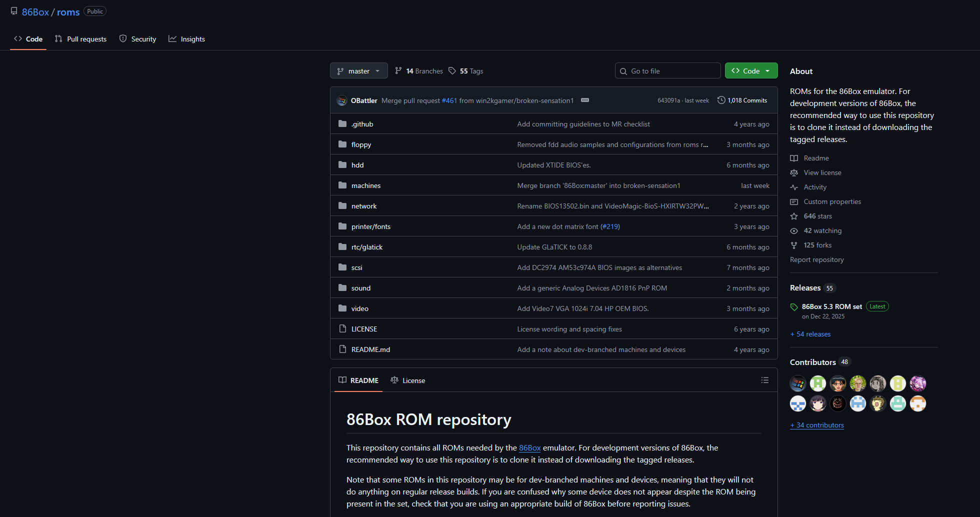
Task: Click the README.md file icon
Action: click(342, 349)
